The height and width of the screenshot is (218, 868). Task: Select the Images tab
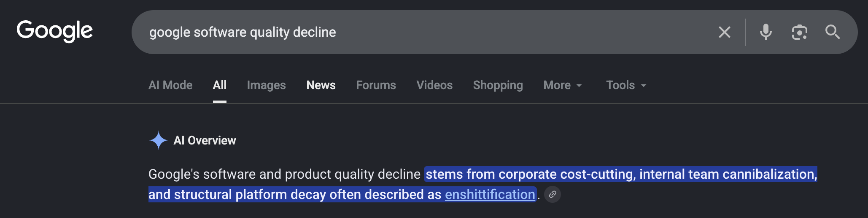click(x=266, y=85)
